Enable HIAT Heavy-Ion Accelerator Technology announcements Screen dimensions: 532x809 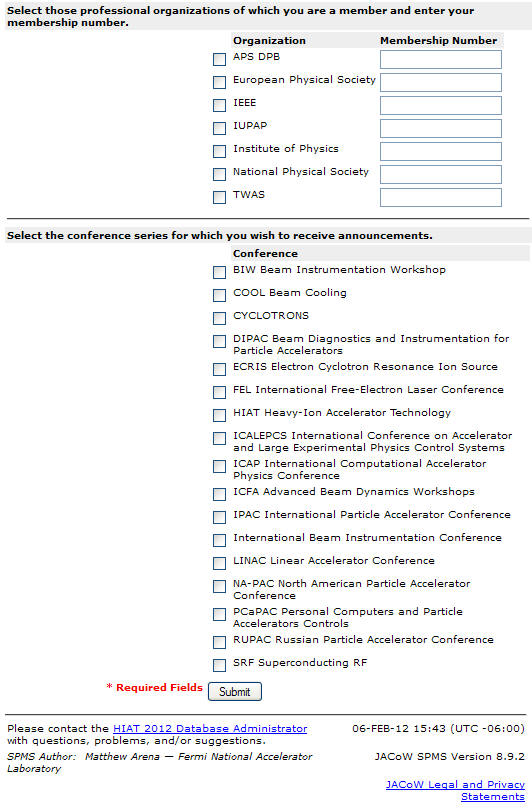pos(219,415)
